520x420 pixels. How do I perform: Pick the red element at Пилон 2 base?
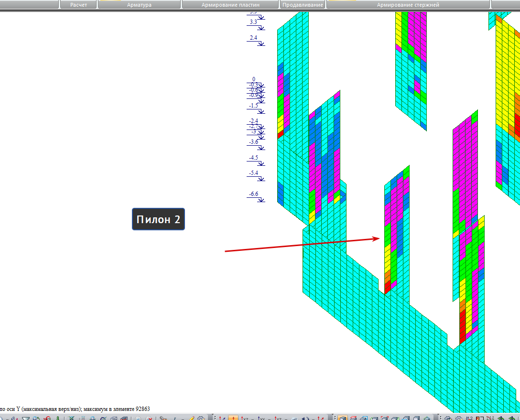click(387, 287)
